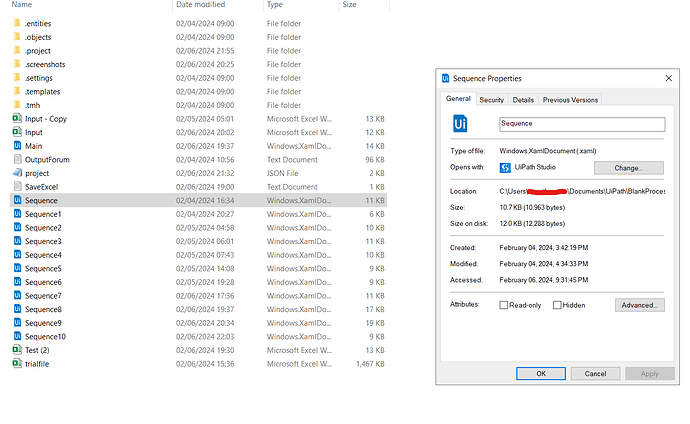The height and width of the screenshot is (424, 690).
Task: Click the UiPath icon of Sequence4
Action: (x=17, y=255)
